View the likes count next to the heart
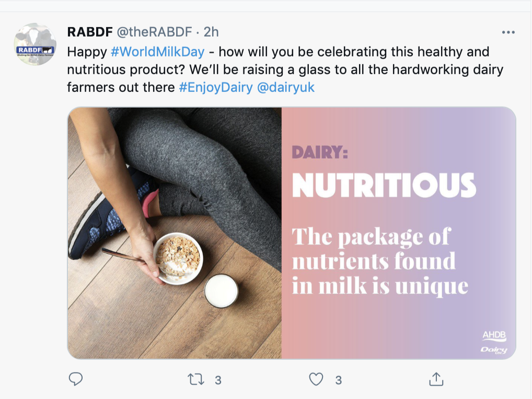The height and width of the screenshot is (399, 532). (338, 380)
